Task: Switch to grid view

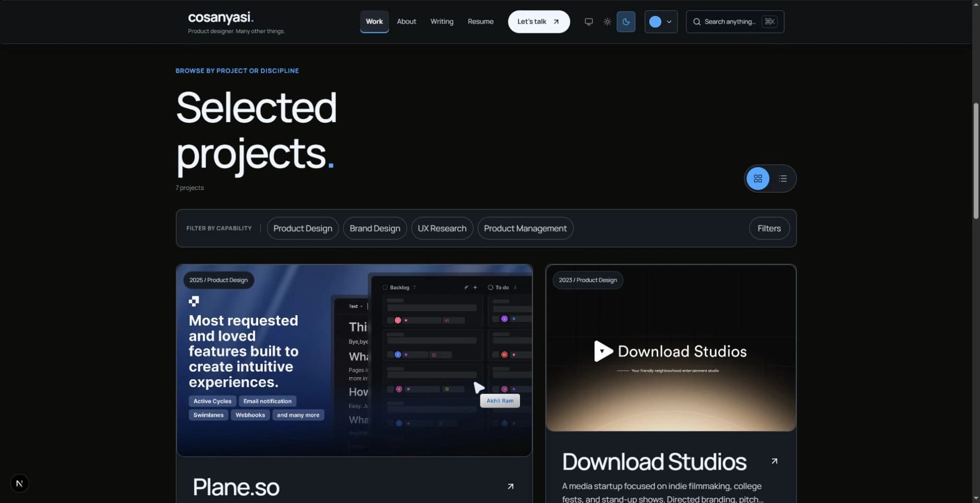Action: click(x=758, y=178)
